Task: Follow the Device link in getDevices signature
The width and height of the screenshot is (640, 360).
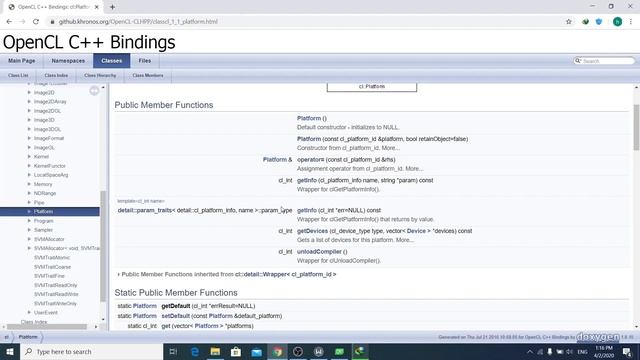Action: [x=416, y=231]
